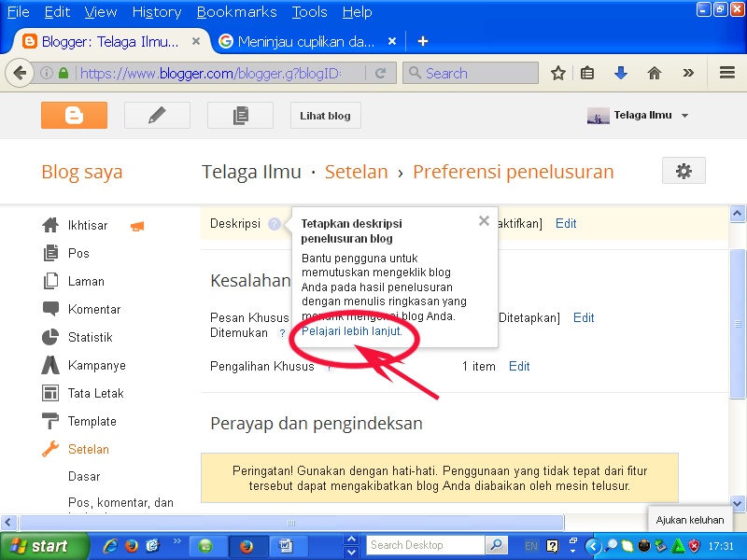Open the bookmarks list icon in toolbar
The image size is (747, 560).
click(x=587, y=73)
